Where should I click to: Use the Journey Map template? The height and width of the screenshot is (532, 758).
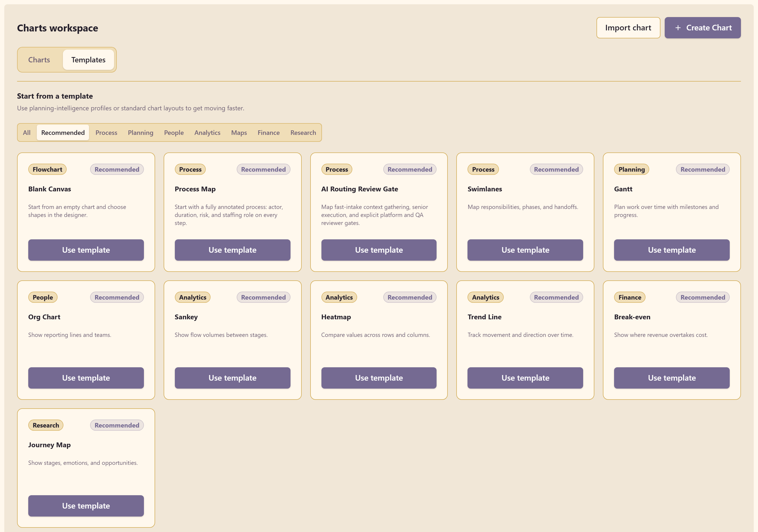pos(86,506)
